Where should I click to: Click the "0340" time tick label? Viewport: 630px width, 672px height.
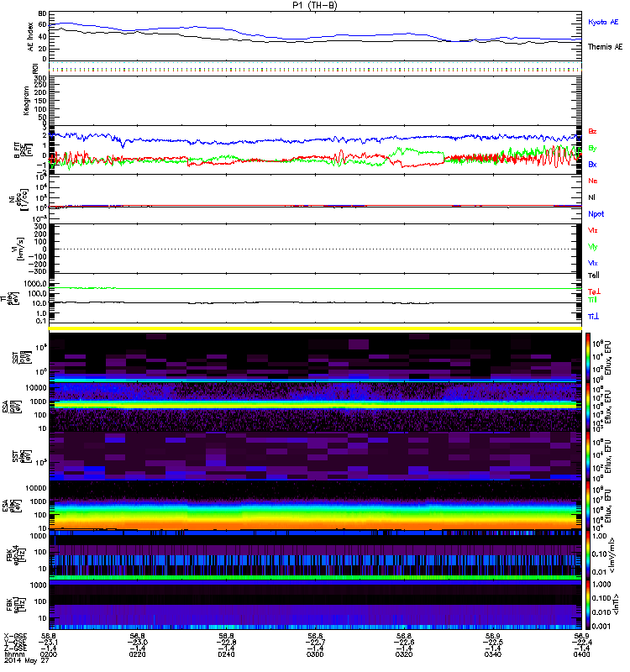[x=492, y=654]
